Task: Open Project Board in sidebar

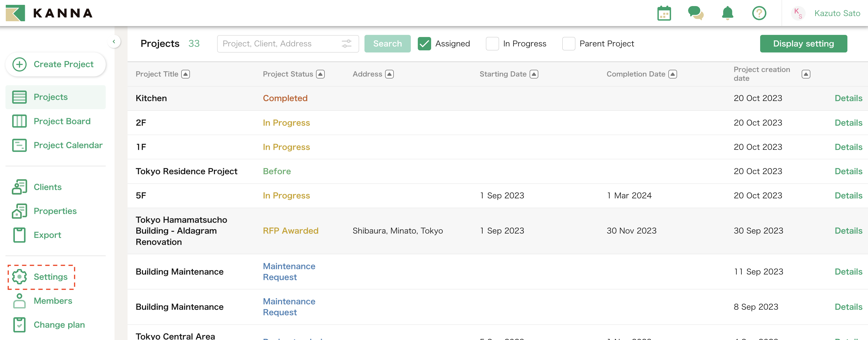Action: [x=62, y=121]
